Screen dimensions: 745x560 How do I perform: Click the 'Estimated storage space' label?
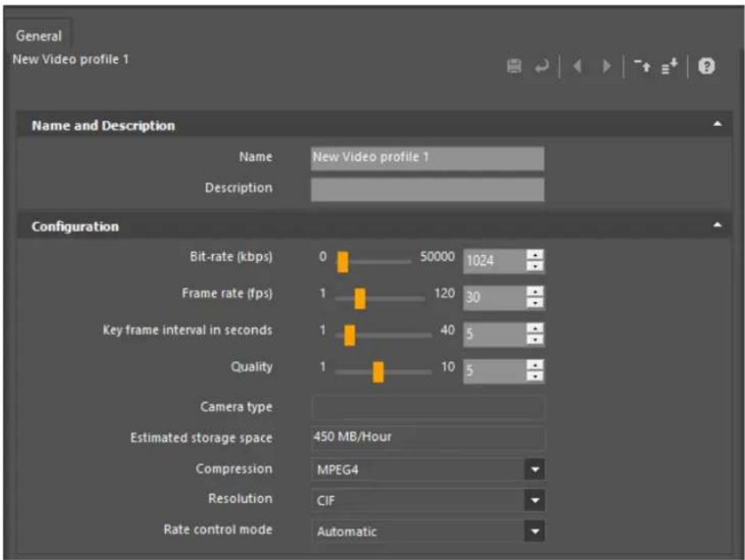pos(201,438)
